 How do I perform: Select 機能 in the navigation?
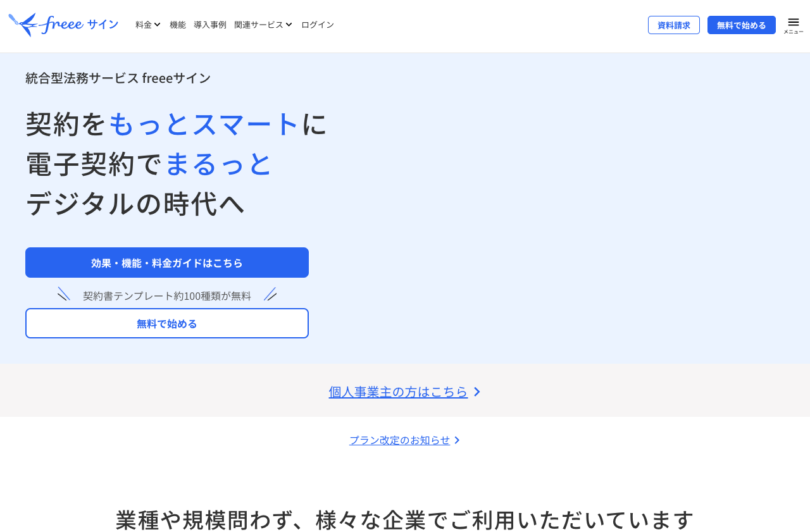tap(177, 24)
